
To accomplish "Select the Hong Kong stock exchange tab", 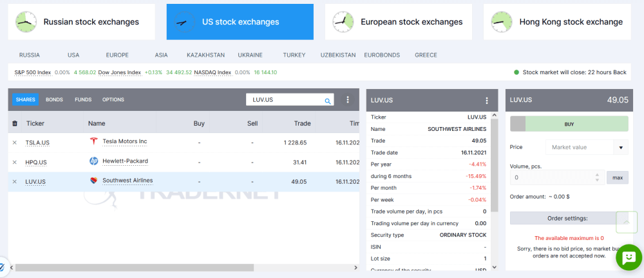I will click(557, 22).
